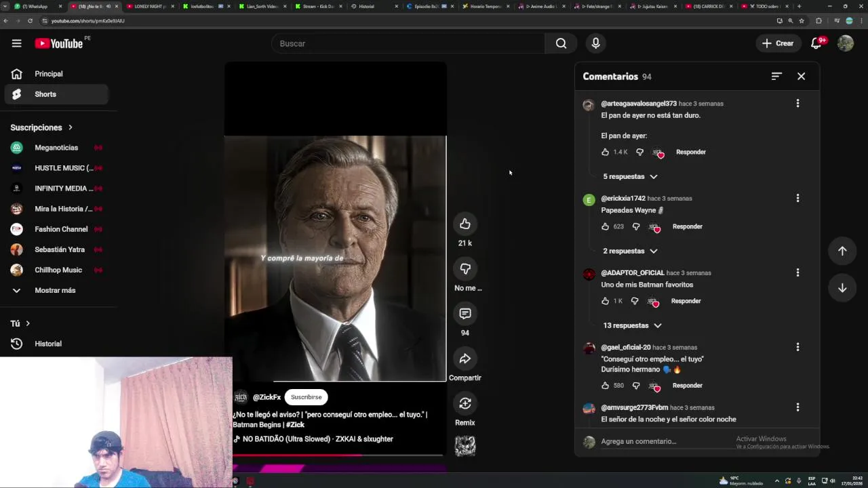
Task: Expand the 5 respuestas thread
Action: coord(630,176)
